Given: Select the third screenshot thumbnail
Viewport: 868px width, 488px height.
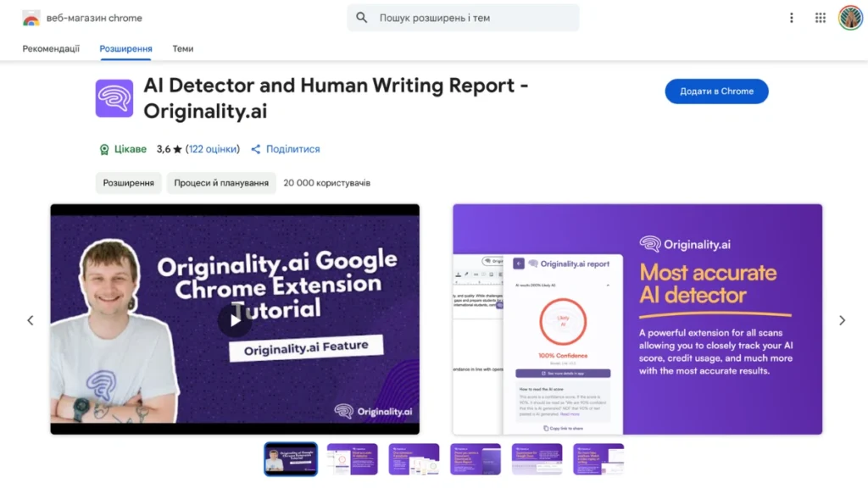Looking at the screenshot, I should pos(414,458).
